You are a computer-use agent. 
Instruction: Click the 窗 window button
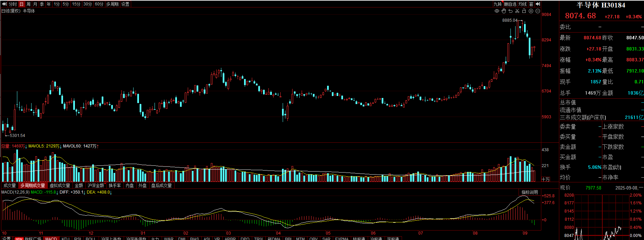pos(531,4)
